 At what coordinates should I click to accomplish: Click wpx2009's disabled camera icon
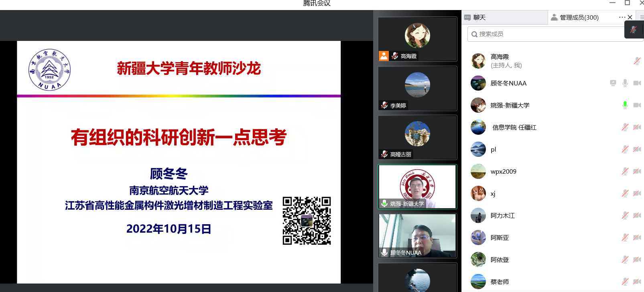click(637, 171)
